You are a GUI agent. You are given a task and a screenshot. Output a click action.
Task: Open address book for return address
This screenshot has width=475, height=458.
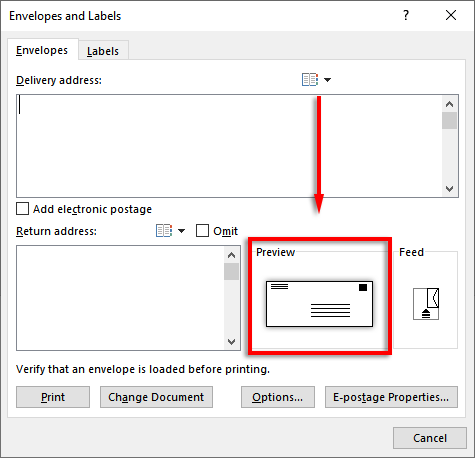pyautogui.click(x=164, y=231)
